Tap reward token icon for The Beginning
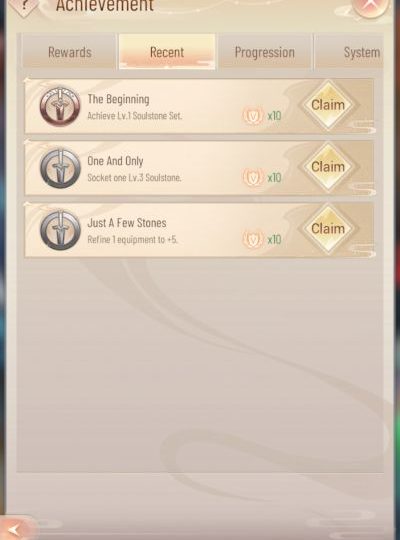 253,116
